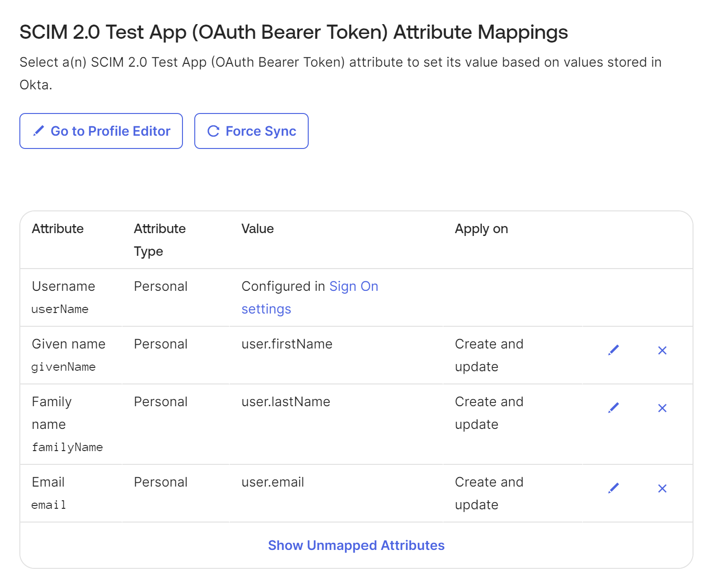Delete the Family name mapping via X icon
This screenshot has width=728, height=575.
(x=662, y=408)
